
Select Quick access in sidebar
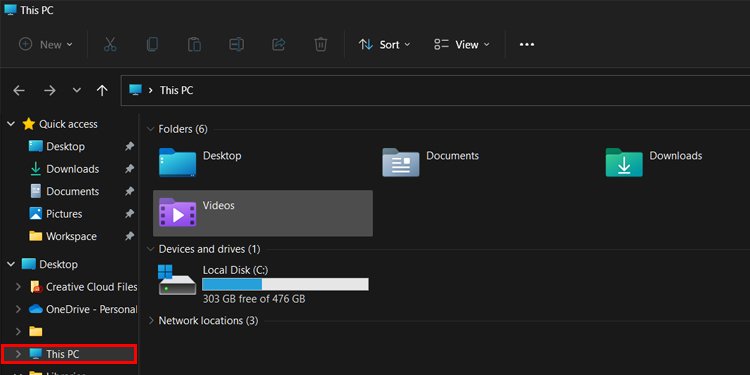pos(68,124)
